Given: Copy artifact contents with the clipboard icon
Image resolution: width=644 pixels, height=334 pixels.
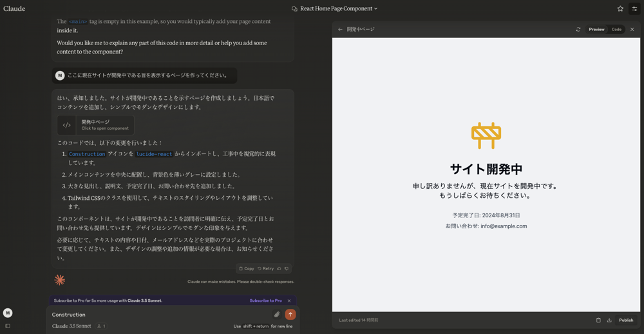Looking at the screenshot, I should [x=598, y=320].
